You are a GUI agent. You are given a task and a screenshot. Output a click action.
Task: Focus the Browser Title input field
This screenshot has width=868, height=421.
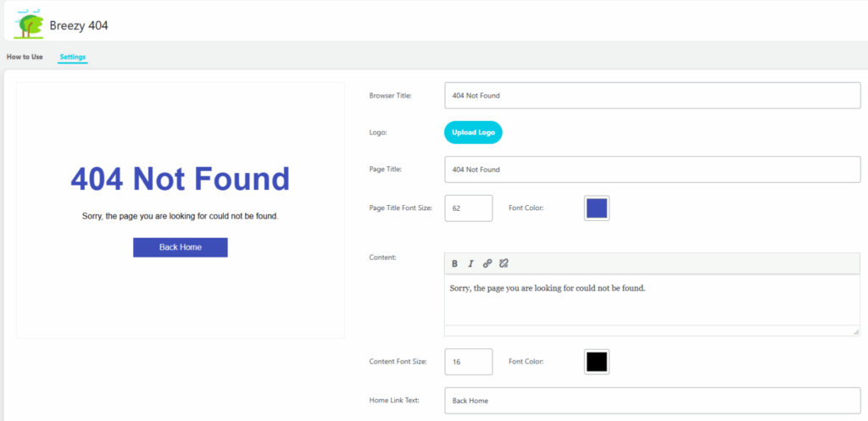[x=652, y=96]
